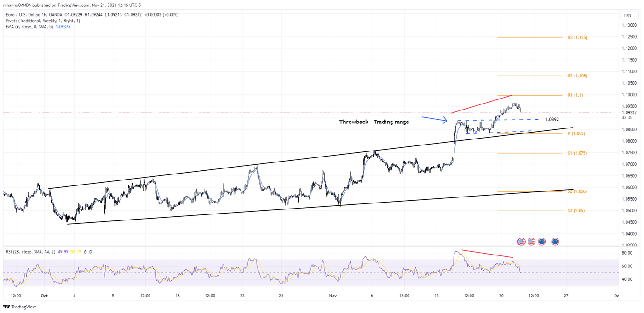Click the R2 (1.108) pivot level label
644x313 pixels.
pos(577,76)
